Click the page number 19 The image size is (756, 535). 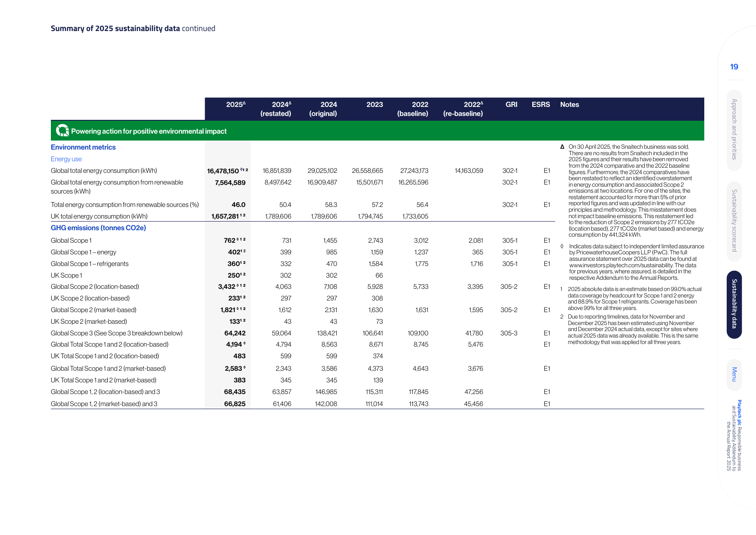(x=734, y=67)
